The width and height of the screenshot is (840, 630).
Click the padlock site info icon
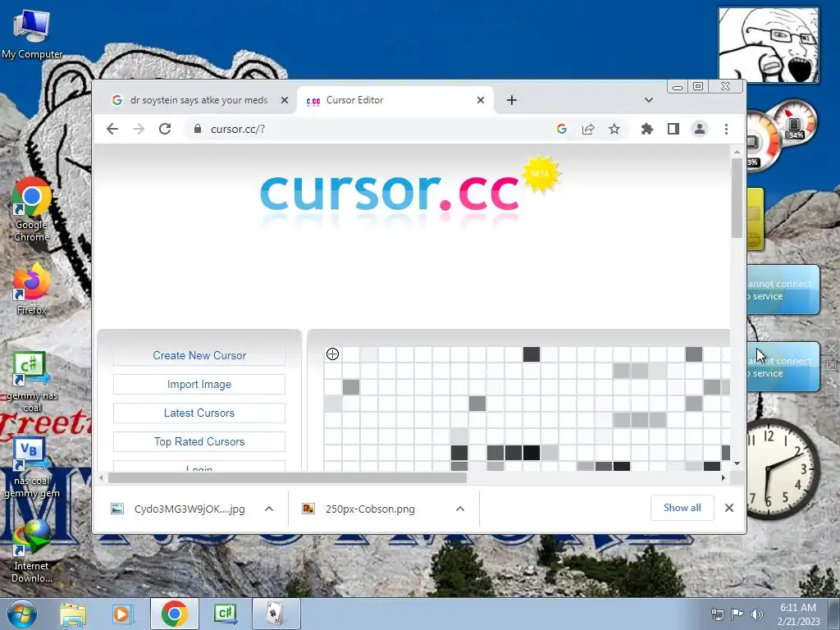coord(197,129)
